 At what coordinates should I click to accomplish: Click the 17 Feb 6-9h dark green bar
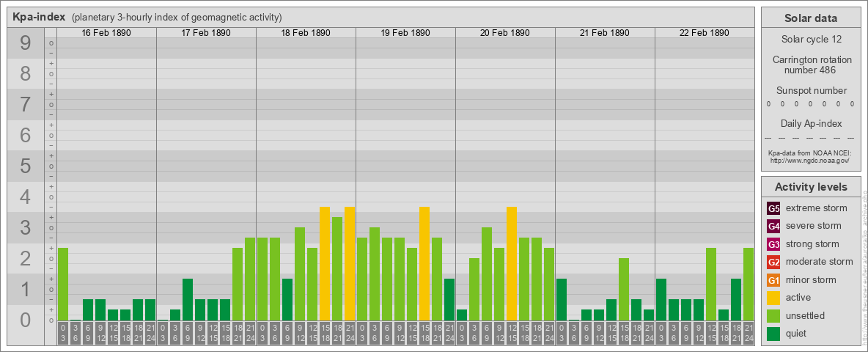click(188, 299)
